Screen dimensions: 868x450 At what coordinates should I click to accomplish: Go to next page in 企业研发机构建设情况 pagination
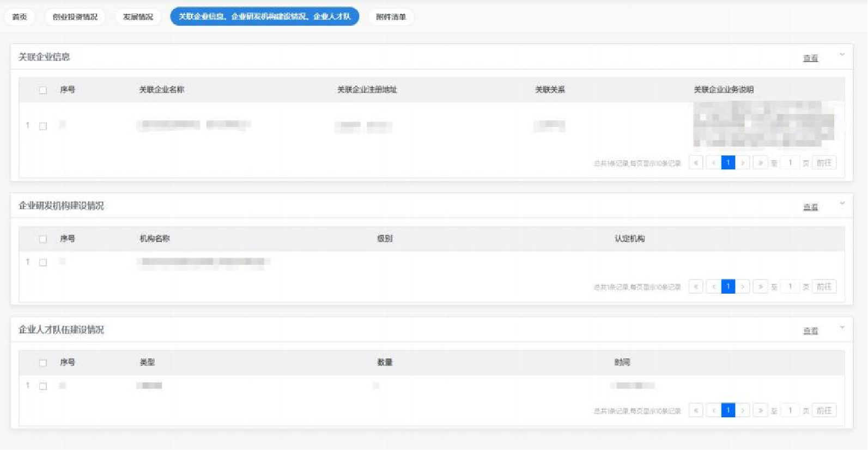743,287
